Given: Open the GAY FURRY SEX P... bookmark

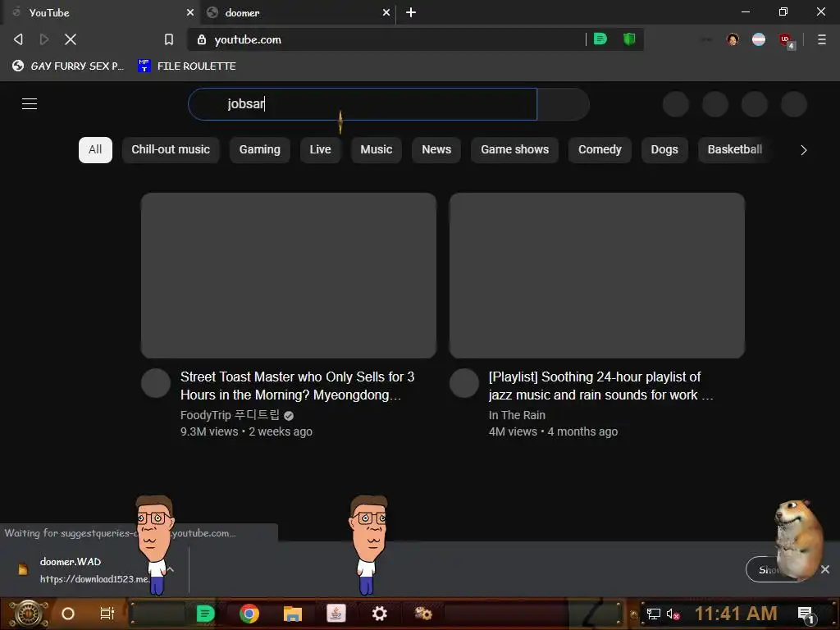Looking at the screenshot, I should [x=69, y=66].
